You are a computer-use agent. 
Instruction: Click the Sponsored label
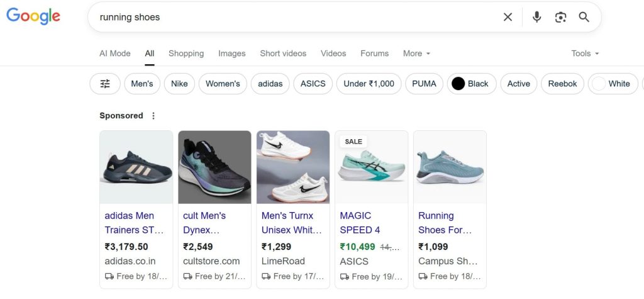point(121,116)
